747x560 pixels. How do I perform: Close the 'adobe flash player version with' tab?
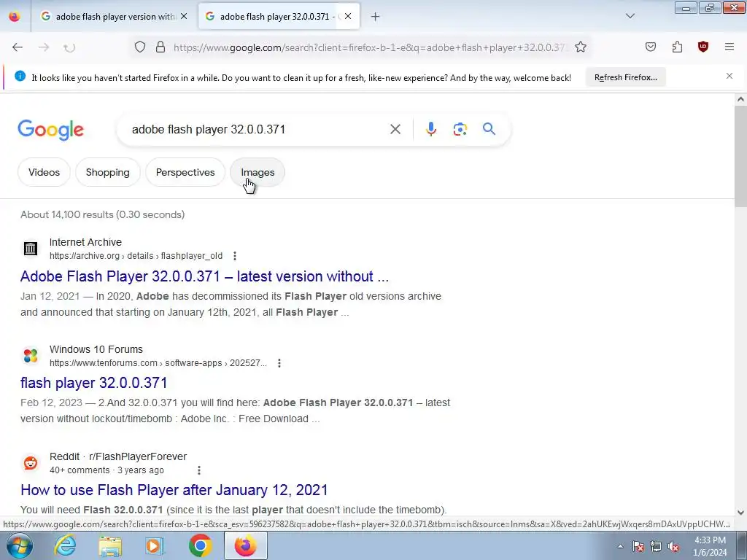184,16
